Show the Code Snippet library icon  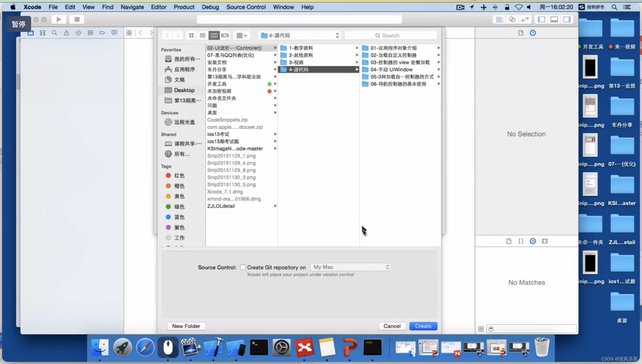point(521,241)
